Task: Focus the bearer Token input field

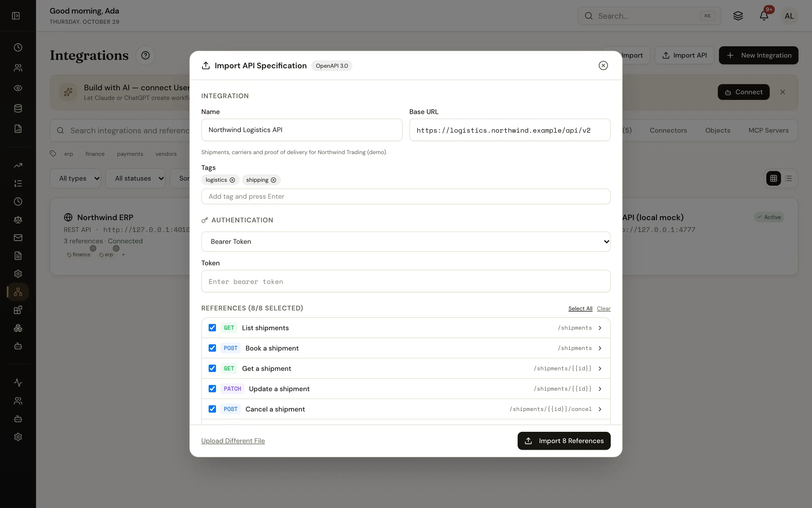Action: (406, 281)
